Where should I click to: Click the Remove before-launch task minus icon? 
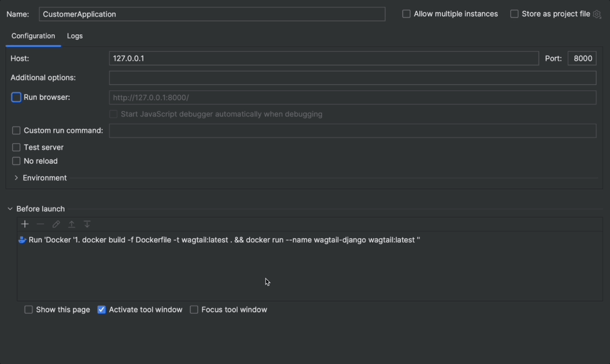pos(40,224)
